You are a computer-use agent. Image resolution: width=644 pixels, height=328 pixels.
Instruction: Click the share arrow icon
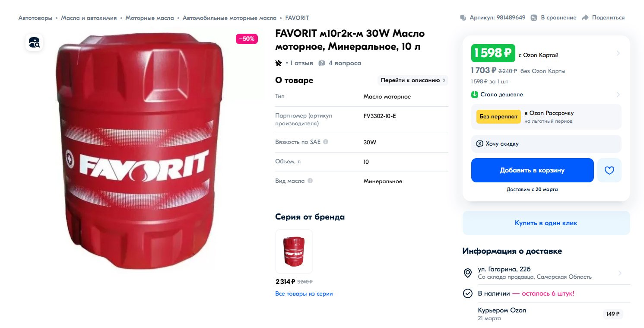[x=585, y=18]
